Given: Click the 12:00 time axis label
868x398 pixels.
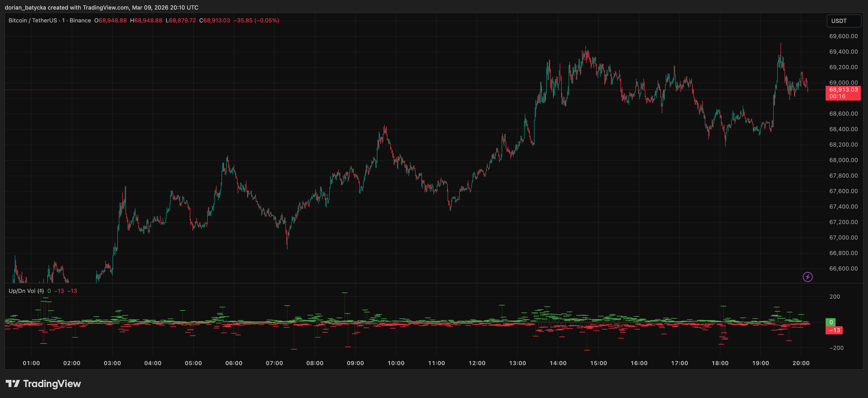Looking at the screenshot, I should [477, 363].
